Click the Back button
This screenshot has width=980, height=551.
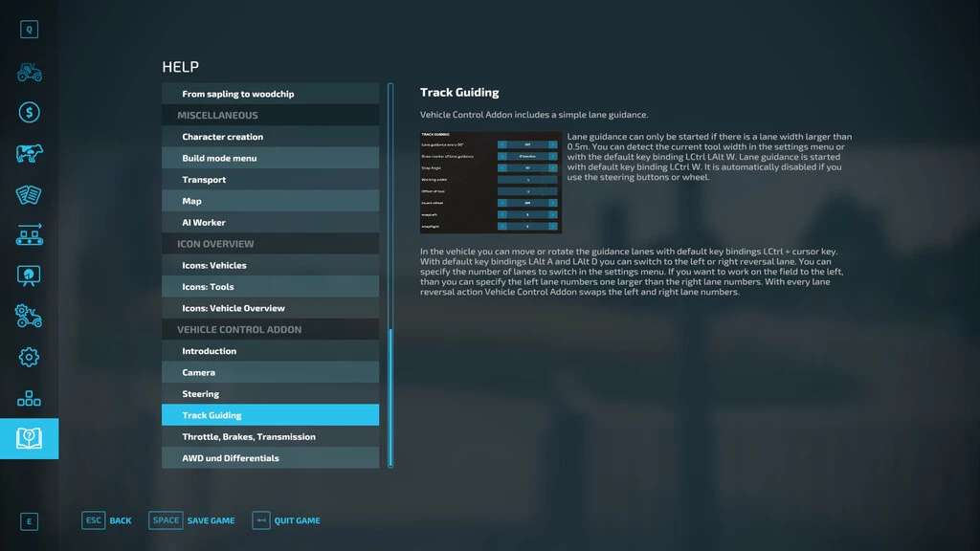107,520
